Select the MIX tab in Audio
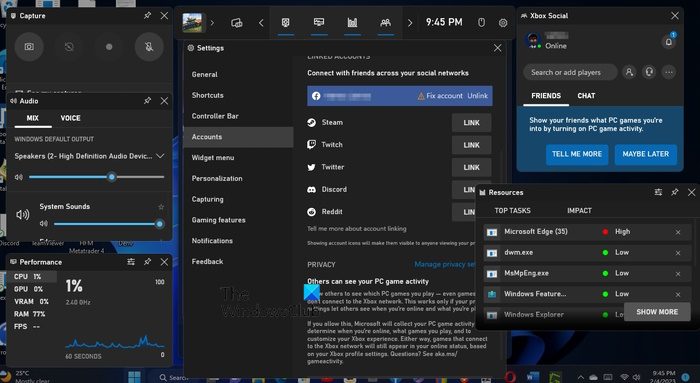The height and width of the screenshot is (383, 700). tap(33, 118)
